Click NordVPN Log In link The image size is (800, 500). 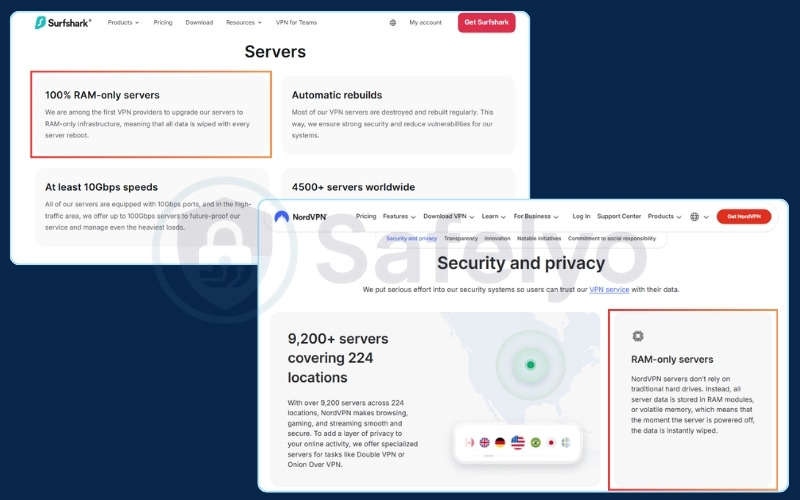pyautogui.click(x=581, y=216)
